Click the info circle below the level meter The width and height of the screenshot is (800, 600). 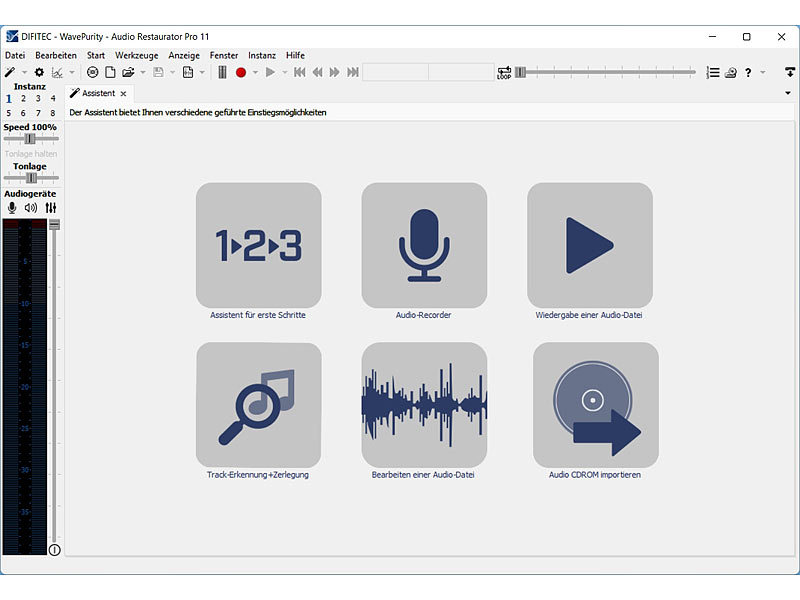coord(55,550)
